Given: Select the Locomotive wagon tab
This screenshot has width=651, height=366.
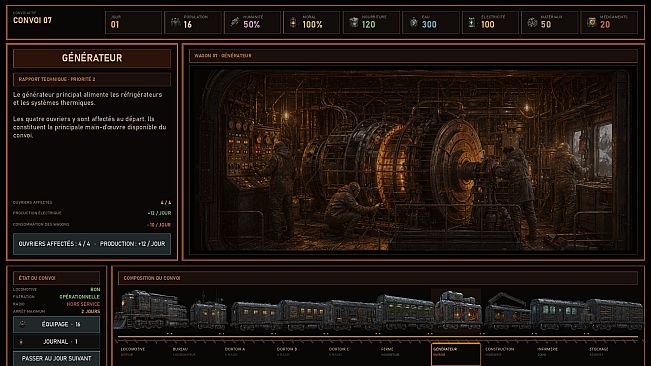Looking at the screenshot, I should (x=143, y=352).
